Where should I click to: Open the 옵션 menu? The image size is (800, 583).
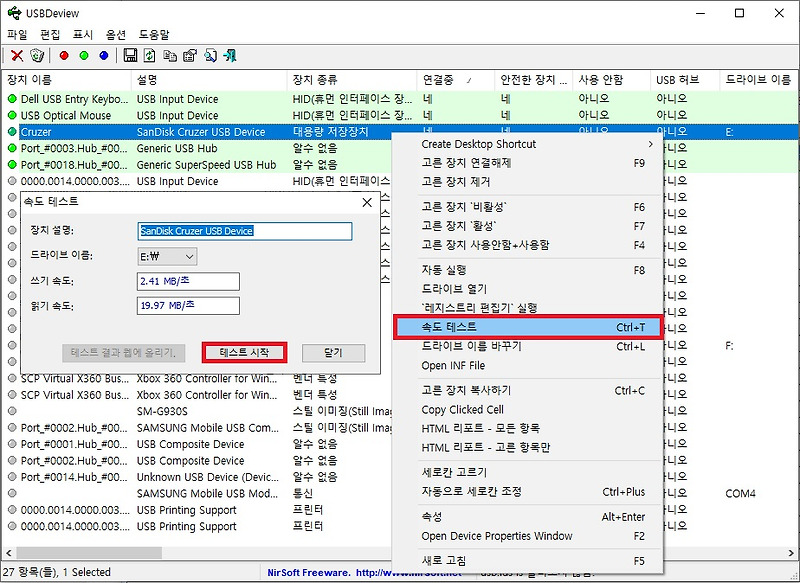[x=116, y=35]
